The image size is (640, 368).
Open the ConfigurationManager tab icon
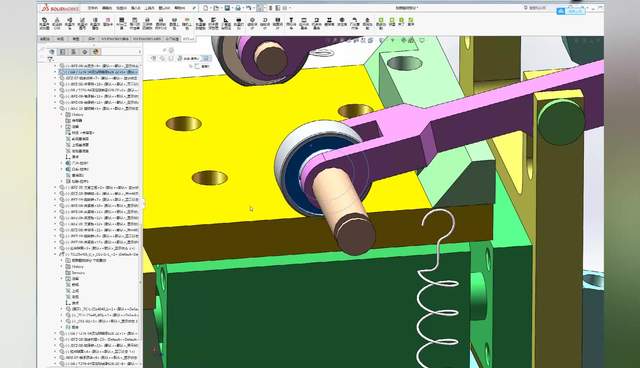[x=74, y=52]
